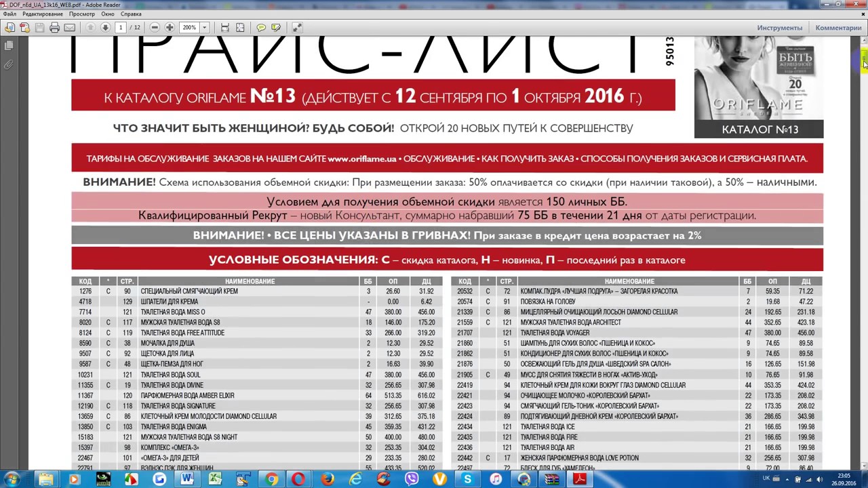Open a file with the toolbar Open icon
868x488 pixels.
tap(9, 28)
